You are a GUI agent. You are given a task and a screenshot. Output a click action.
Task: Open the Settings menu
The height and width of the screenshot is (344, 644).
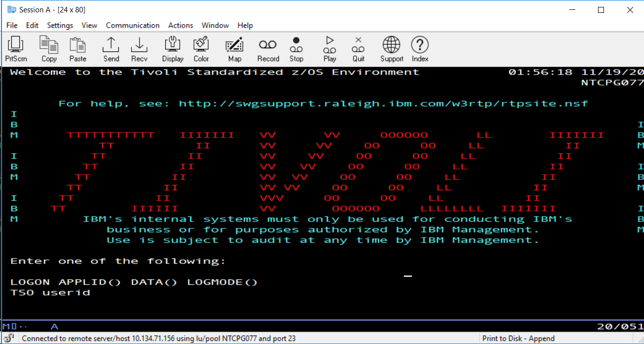coord(60,25)
